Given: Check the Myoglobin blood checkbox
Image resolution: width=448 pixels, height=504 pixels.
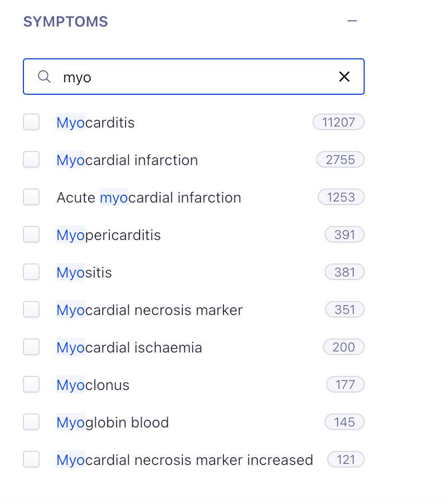Looking at the screenshot, I should point(31,422).
